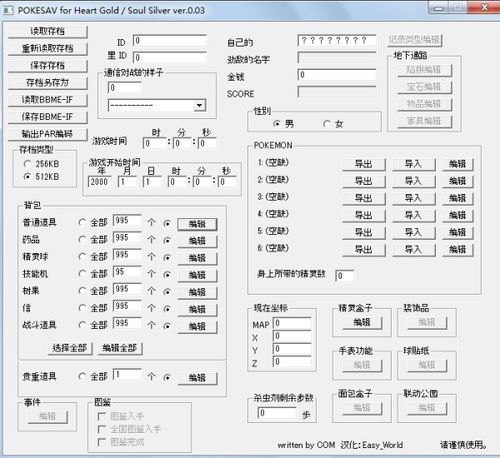
Task: Edit Pokemon slot 1
Action: (457, 164)
